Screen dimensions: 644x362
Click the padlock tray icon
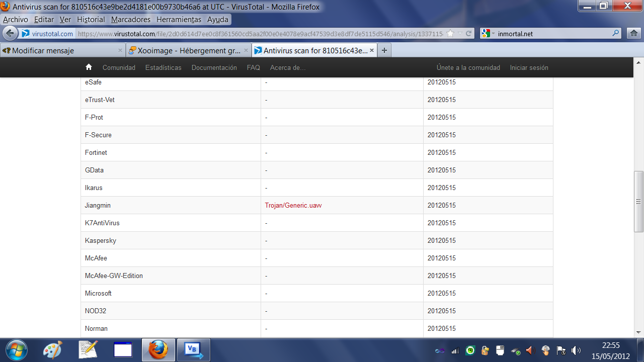pyautogui.click(x=485, y=350)
